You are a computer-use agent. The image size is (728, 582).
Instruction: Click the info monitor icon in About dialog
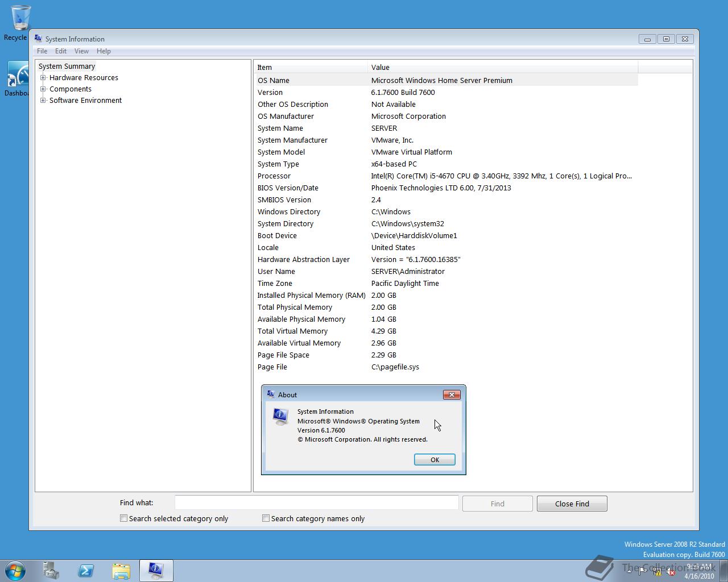[x=280, y=417]
